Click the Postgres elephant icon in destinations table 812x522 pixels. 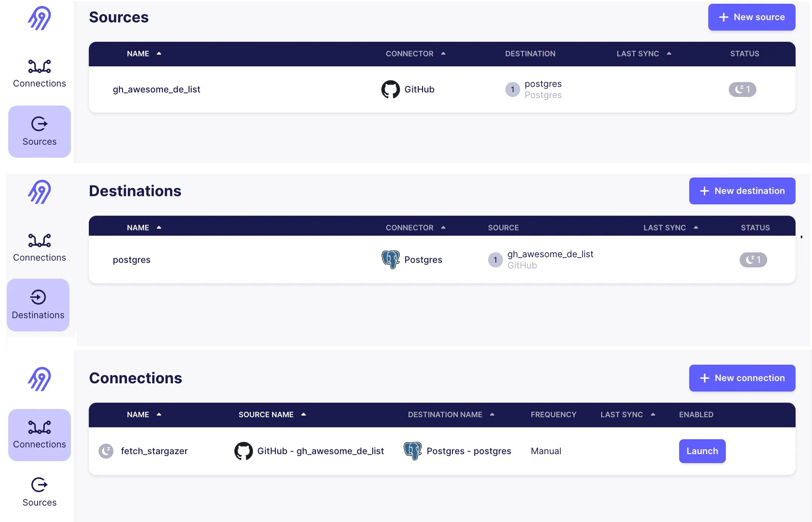coord(390,260)
